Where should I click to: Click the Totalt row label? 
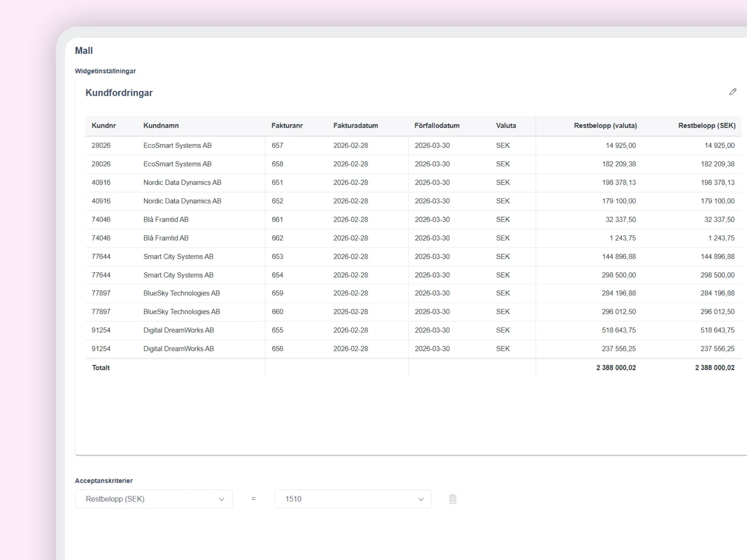point(101,367)
